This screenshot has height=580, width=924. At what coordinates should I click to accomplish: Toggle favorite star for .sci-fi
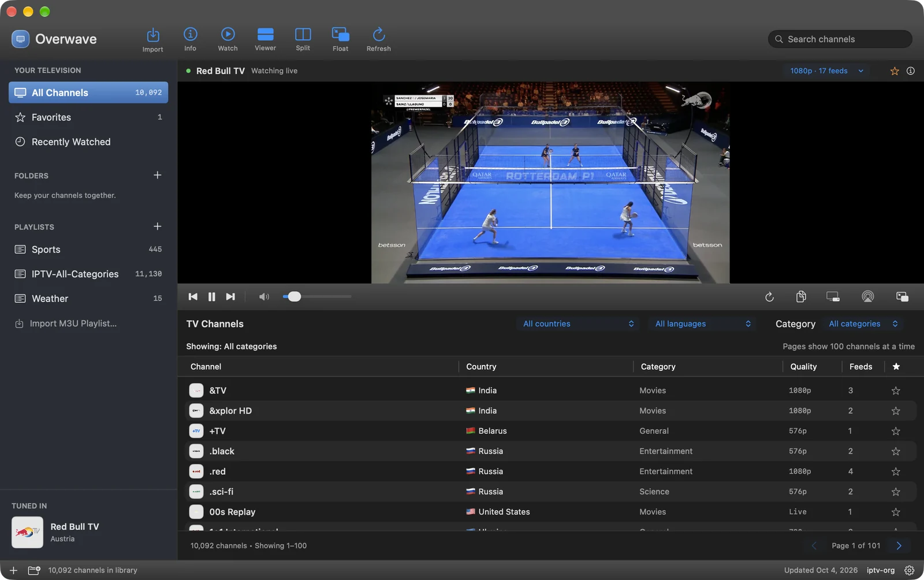pyautogui.click(x=896, y=492)
